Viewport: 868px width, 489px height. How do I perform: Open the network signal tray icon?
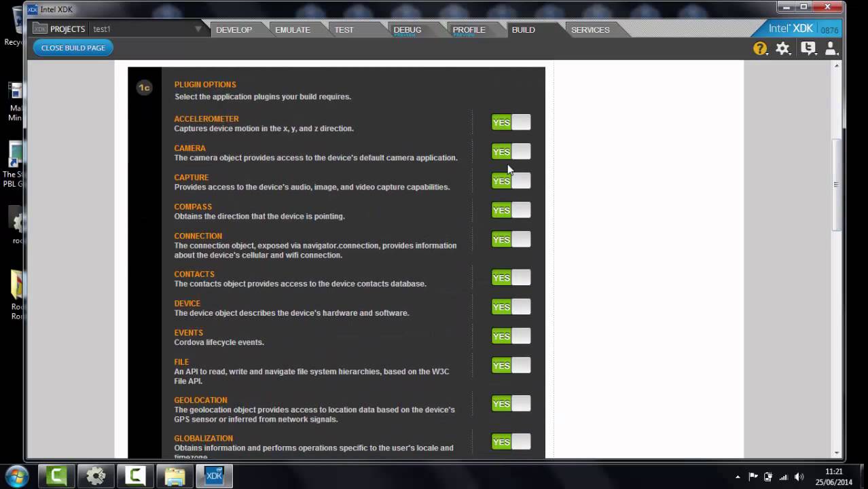tap(784, 477)
